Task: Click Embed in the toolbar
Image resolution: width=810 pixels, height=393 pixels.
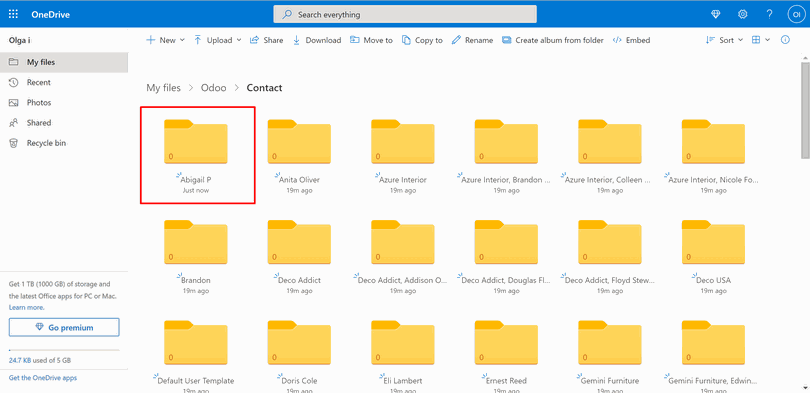Action: tap(631, 40)
